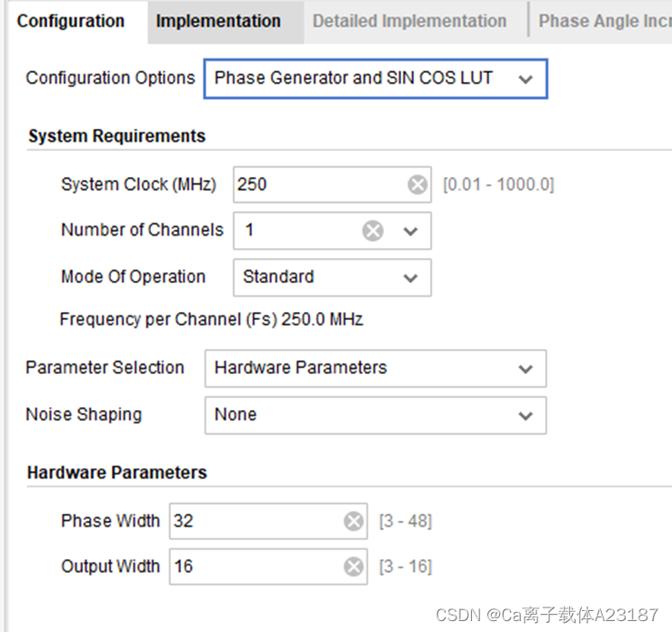Image resolution: width=672 pixels, height=632 pixels.
Task: Open the Noise Shaping dropdown
Action: (x=376, y=416)
